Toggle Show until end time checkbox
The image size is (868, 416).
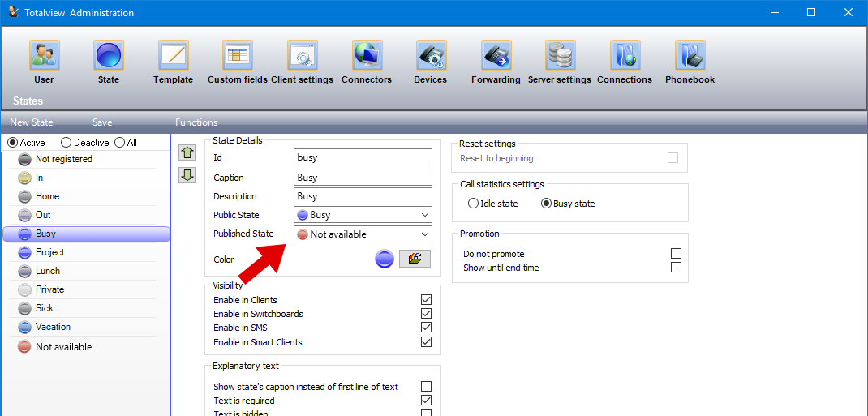[676, 267]
